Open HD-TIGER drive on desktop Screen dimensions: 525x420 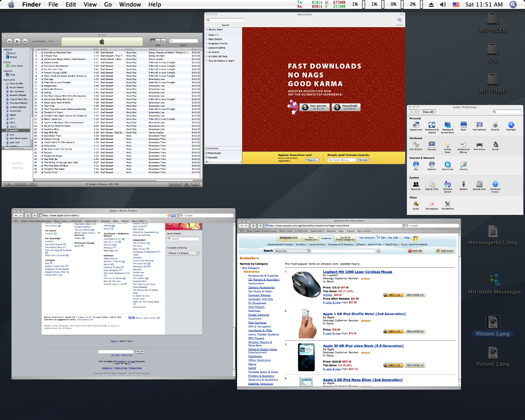[x=493, y=19]
